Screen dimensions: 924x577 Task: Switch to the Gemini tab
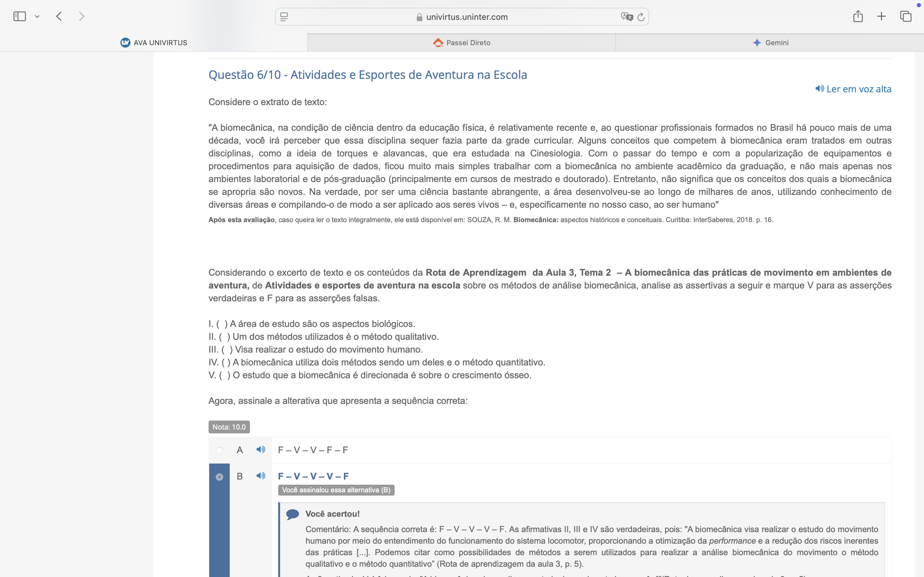coord(770,43)
